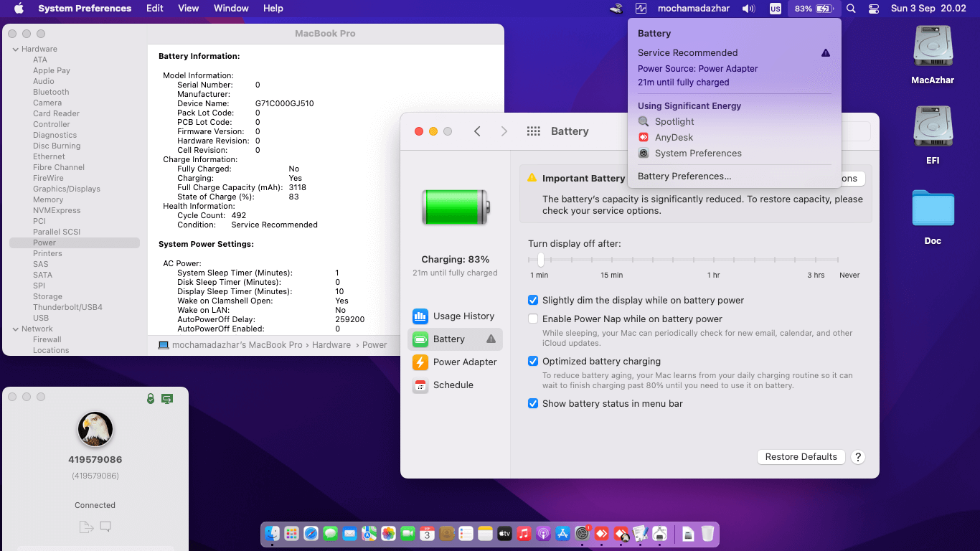Screen dimensions: 980x551
Task: Open the Edit menu
Action: pos(154,9)
